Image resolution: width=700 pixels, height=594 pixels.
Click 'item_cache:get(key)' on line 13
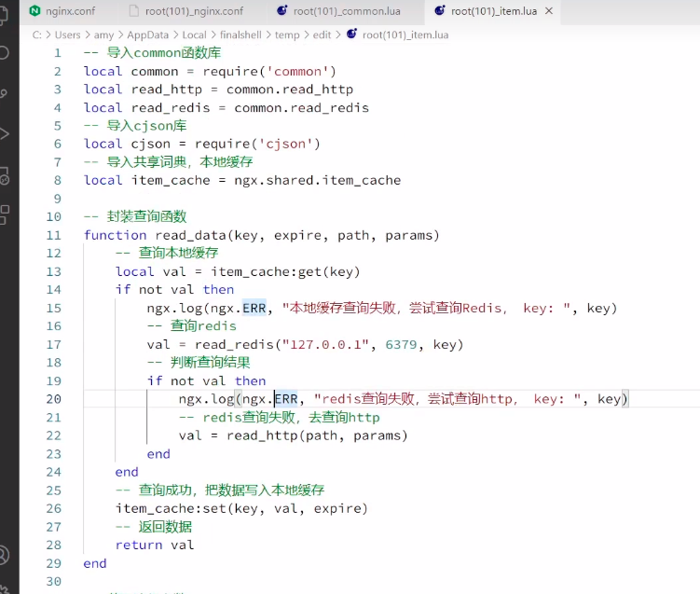tap(285, 271)
